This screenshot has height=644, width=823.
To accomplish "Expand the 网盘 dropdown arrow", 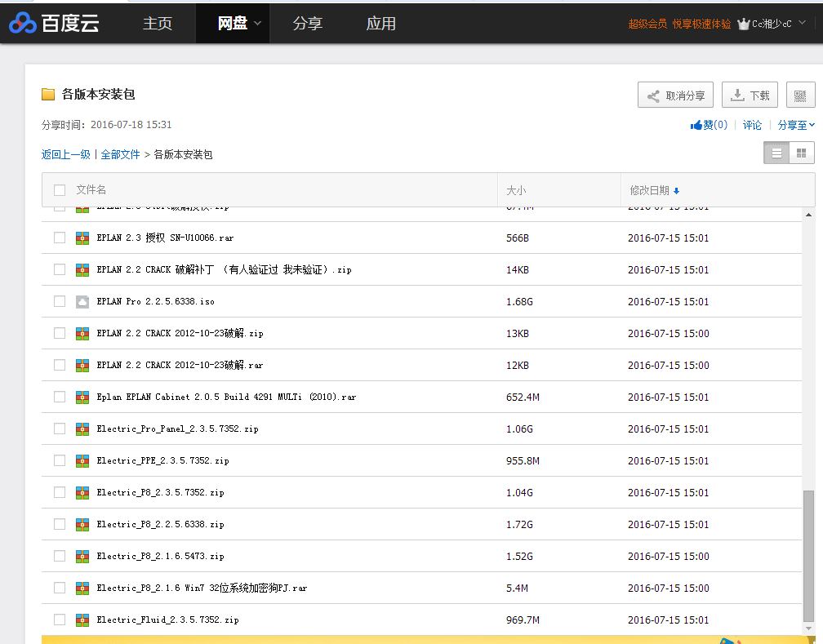I will (x=258, y=24).
